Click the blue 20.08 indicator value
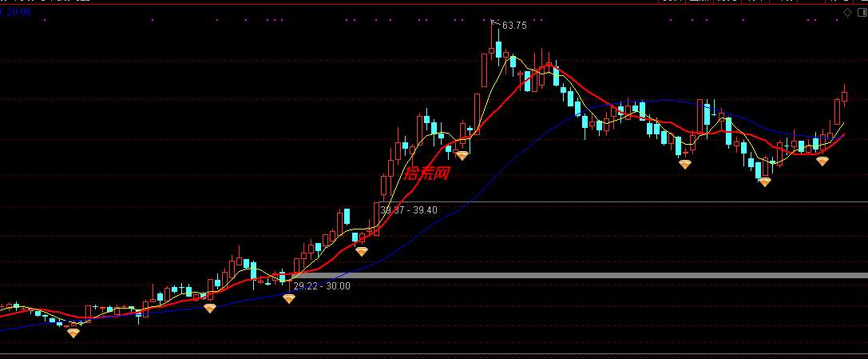The height and width of the screenshot is (359, 868). tap(19, 11)
